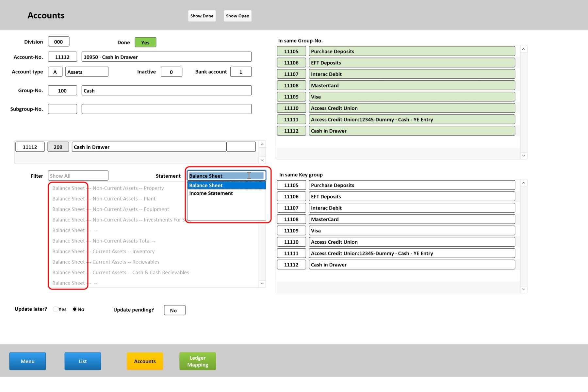Click the Account-No. field 11112
The height and width of the screenshot is (392, 588).
62,57
